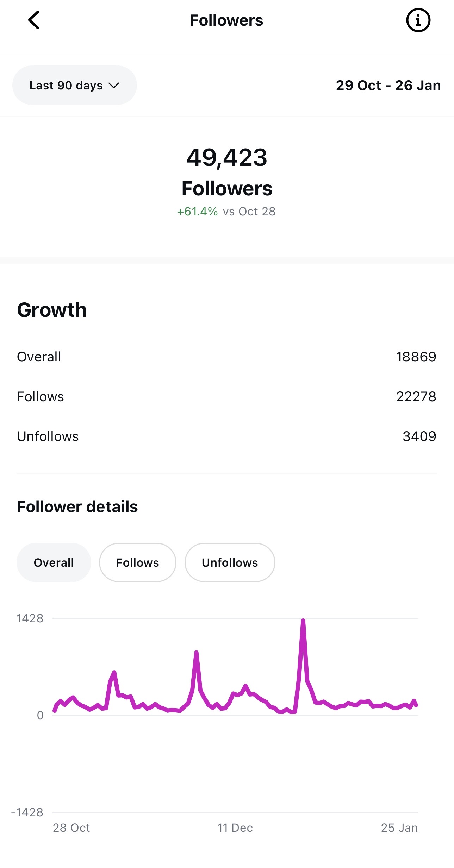Click the Unfollows row showing 3409
The height and width of the screenshot is (868, 454).
click(x=227, y=436)
